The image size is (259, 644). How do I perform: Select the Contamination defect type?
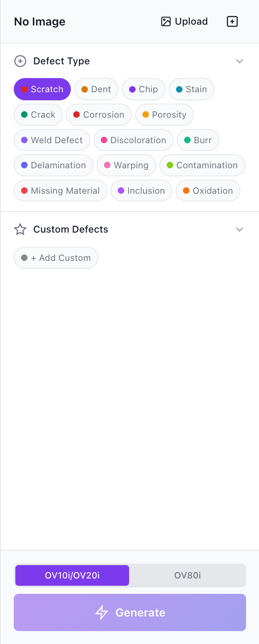click(x=202, y=165)
